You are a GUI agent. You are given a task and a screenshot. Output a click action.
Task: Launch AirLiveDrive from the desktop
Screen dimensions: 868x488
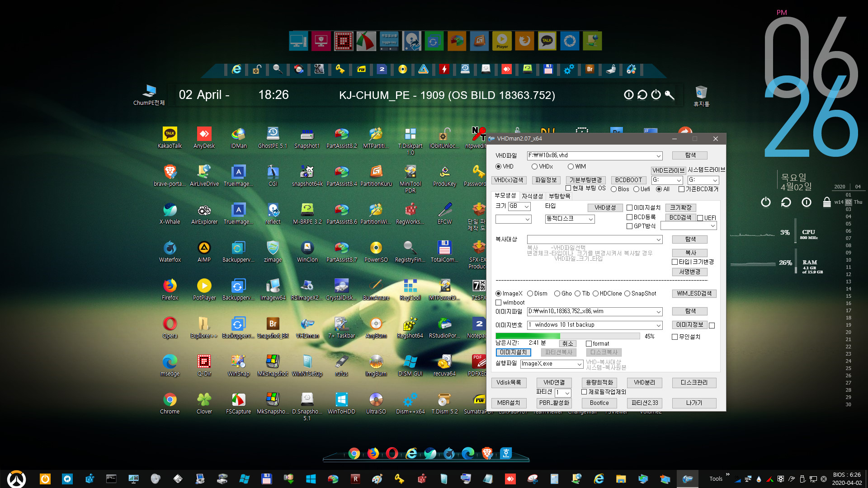[204, 175]
